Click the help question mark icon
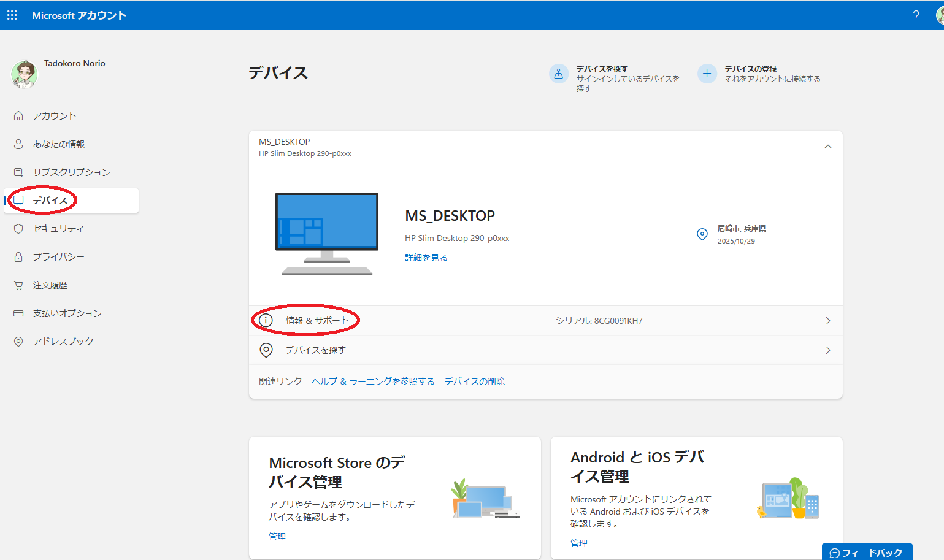This screenshot has width=944, height=560. pyautogui.click(x=916, y=15)
